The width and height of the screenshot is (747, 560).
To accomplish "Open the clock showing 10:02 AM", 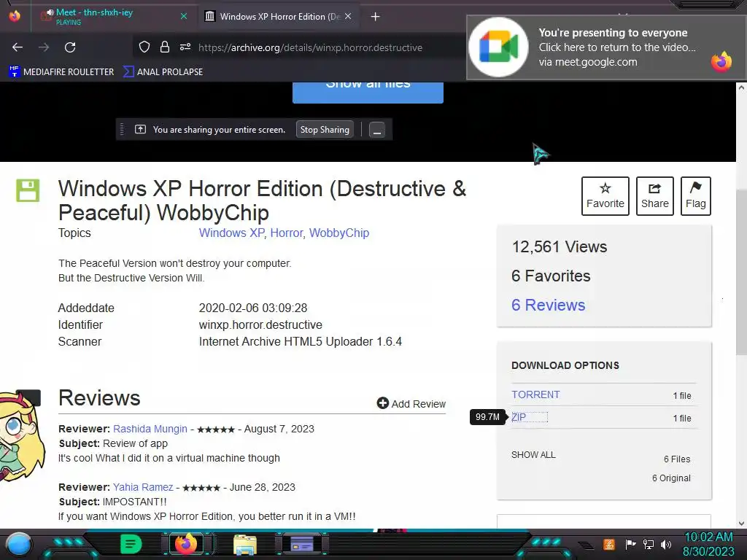I will [x=708, y=544].
